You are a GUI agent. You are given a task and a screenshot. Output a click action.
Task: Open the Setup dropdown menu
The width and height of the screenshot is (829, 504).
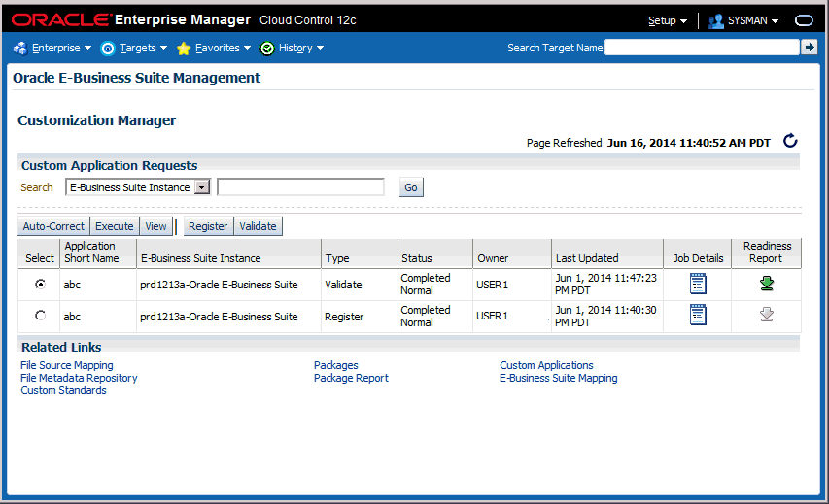coord(668,20)
